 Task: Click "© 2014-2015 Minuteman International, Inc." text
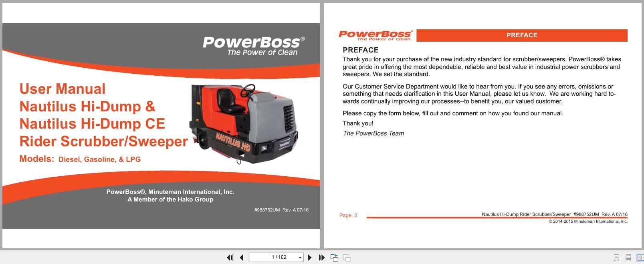tap(588, 222)
